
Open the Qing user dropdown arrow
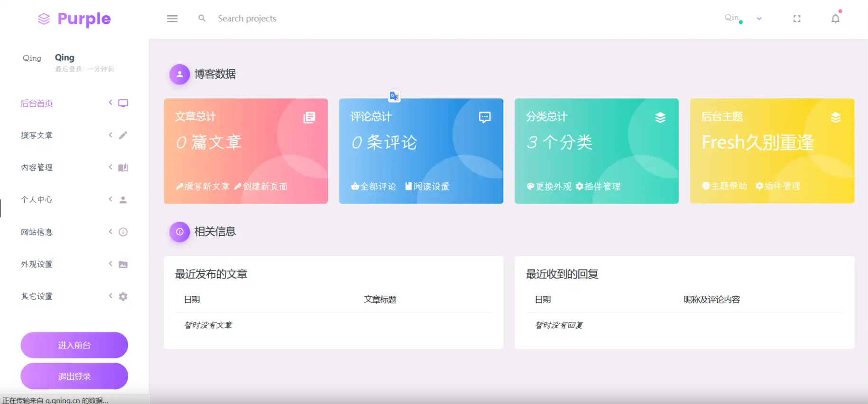coord(759,19)
